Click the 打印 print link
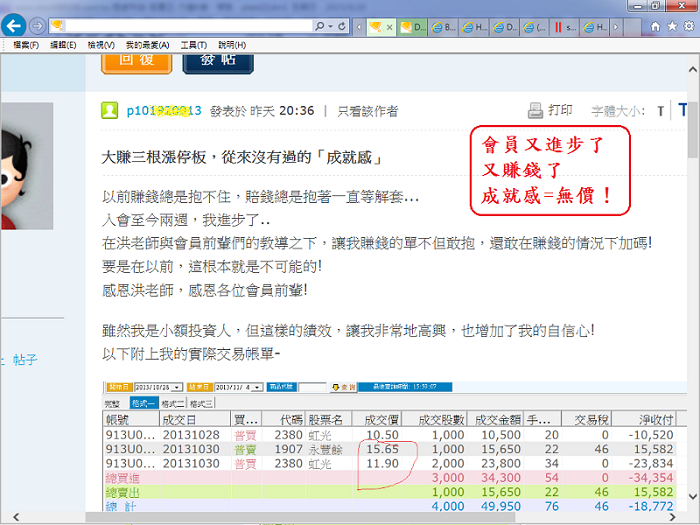Image resolution: width=700 pixels, height=525 pixels. pyautogui.click(x=560, y=110)
